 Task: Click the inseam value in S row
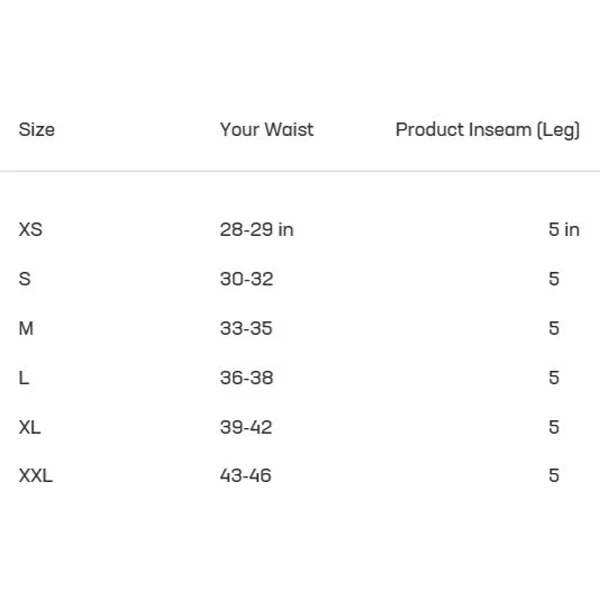[x=554, y=279]
